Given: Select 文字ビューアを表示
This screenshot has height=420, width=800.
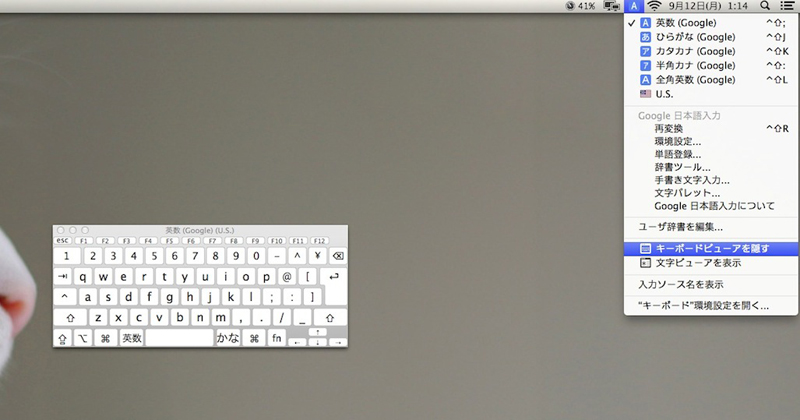Looking at the screenshot, I should tap(711, 263).
